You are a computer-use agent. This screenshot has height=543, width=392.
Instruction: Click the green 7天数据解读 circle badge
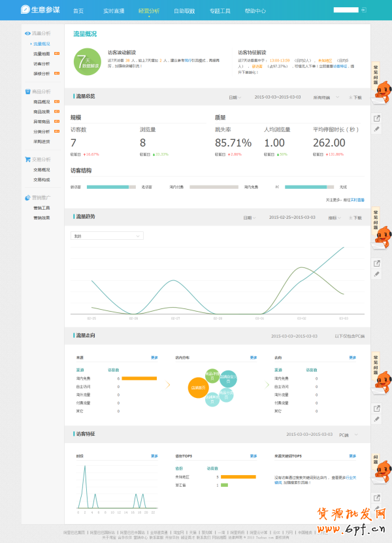(x=88, y=61)
